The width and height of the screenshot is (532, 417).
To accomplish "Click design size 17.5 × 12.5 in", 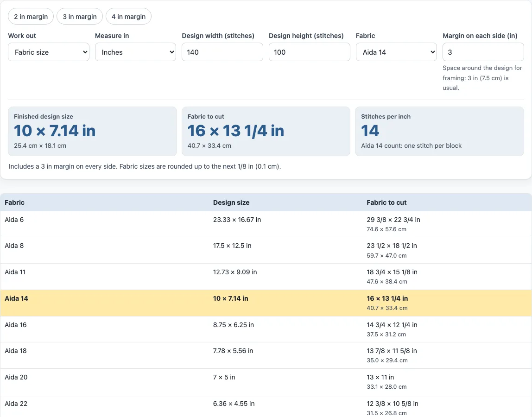I will tap(233, 245).
